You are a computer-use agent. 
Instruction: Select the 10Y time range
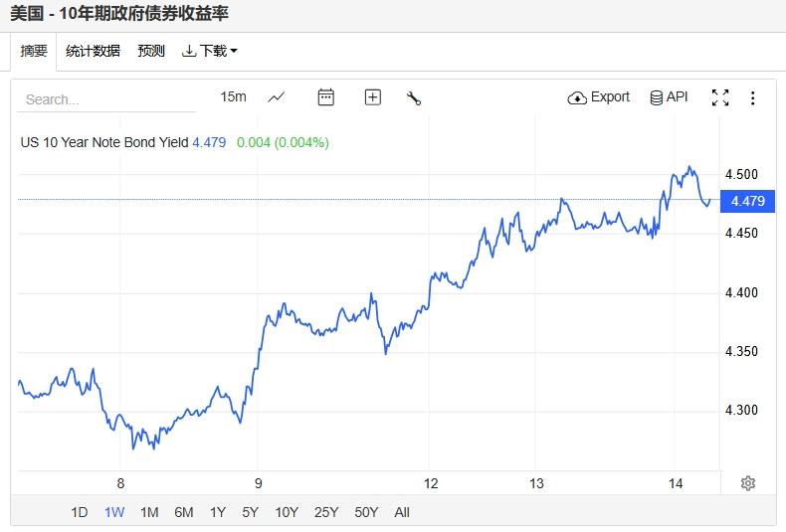point(287,512)
